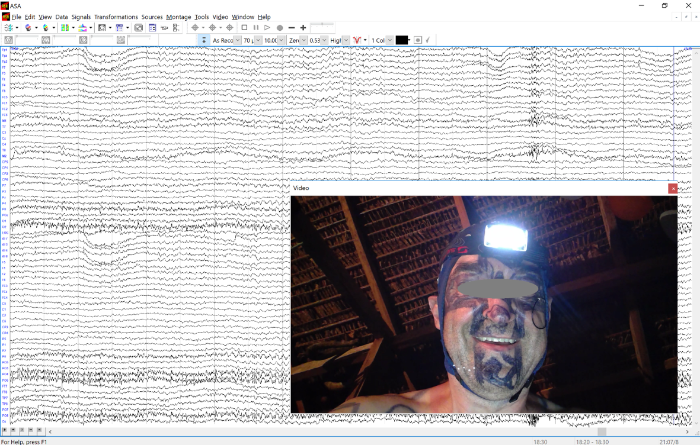Click the red waveform marker icon
The height and width of the screenshot is (445, 700).
point(356,40)
